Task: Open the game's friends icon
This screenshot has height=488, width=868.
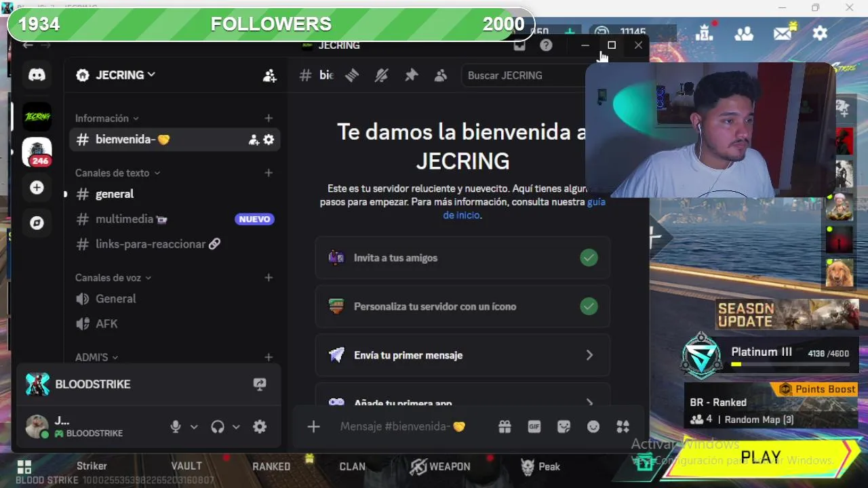Action: tap(744, 33)
